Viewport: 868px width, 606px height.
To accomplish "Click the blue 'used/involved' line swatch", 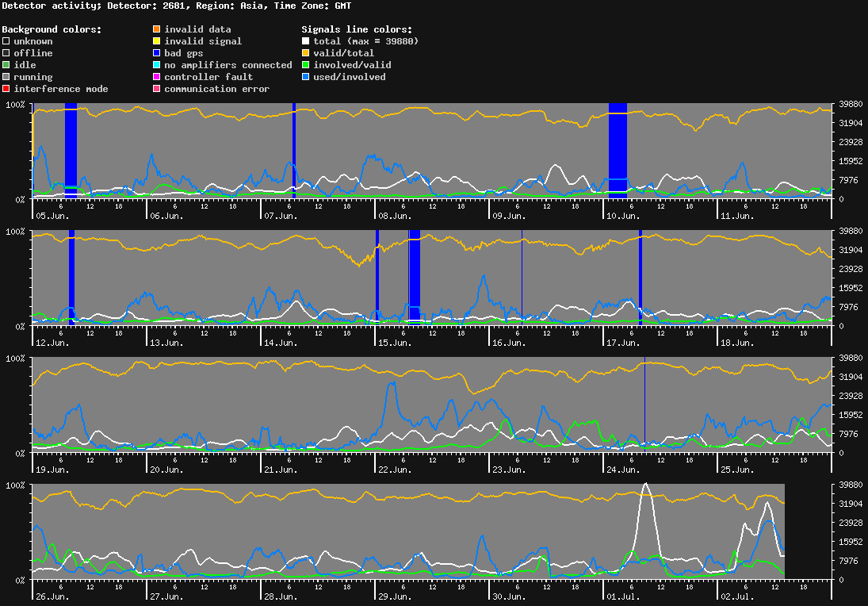I will 305,77.
